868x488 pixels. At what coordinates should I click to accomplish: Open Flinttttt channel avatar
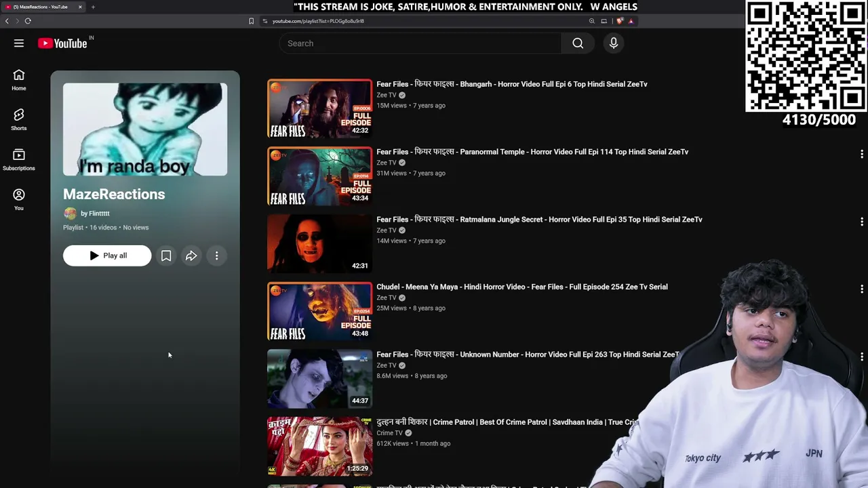[70, 213]
